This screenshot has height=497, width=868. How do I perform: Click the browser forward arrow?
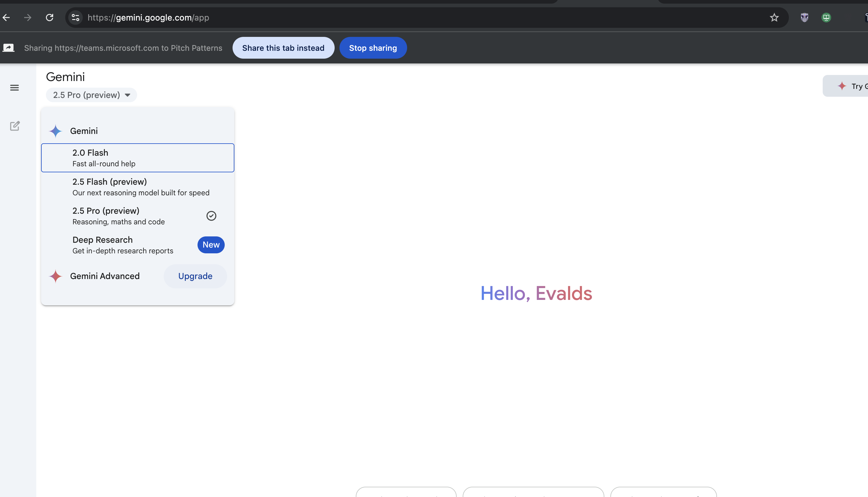(x=27, y=18)
